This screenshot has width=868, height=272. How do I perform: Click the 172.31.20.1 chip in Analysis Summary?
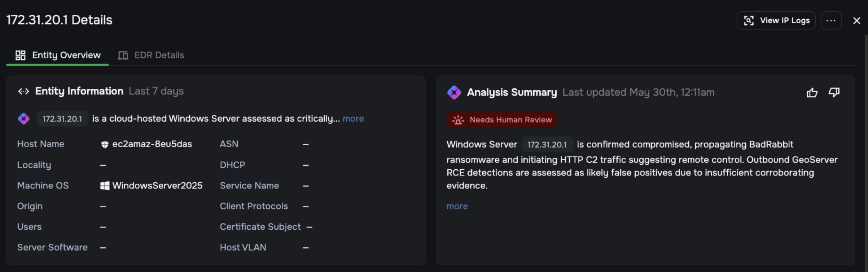point(547,145)
